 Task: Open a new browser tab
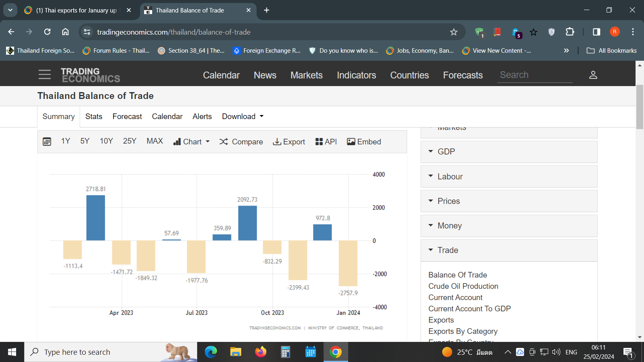tap(266, 10)
